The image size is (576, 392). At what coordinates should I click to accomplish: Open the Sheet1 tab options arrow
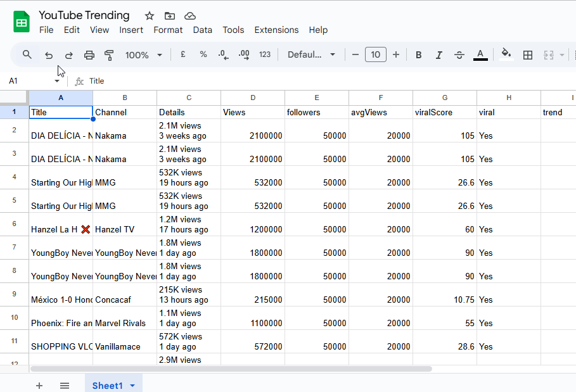132,386
